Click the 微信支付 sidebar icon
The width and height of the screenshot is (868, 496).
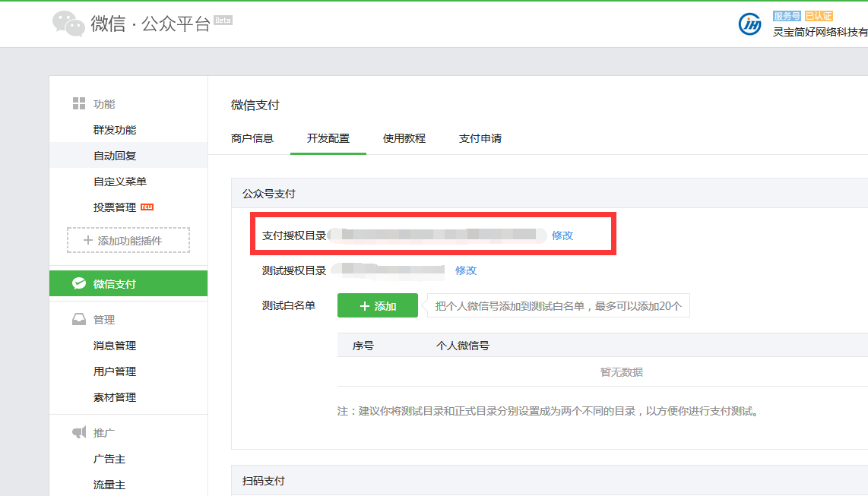point(79,283)
